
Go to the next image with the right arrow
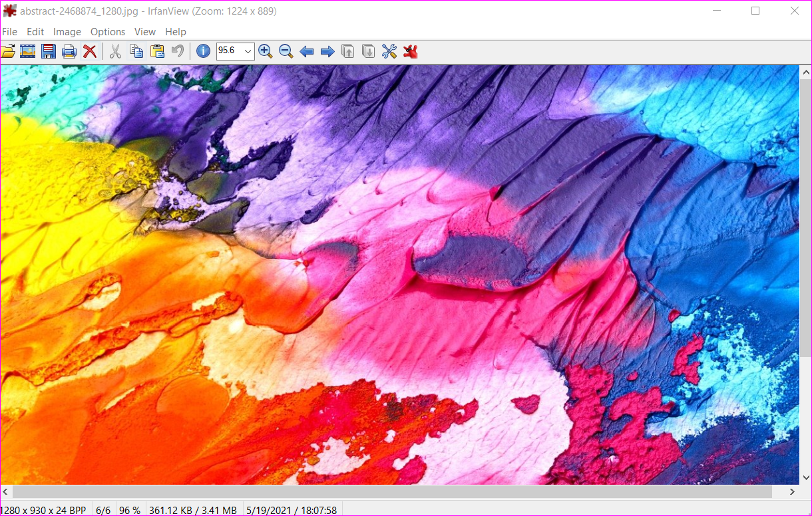pyautogui.click(x=327, y=51)
